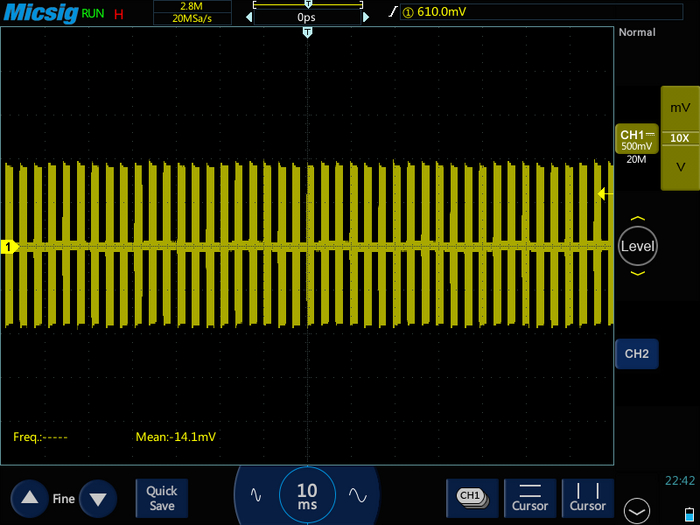The width and height of the screenshot is (700, 525).
Task: Open the Normal trigger mode selector
Action: 637,32
